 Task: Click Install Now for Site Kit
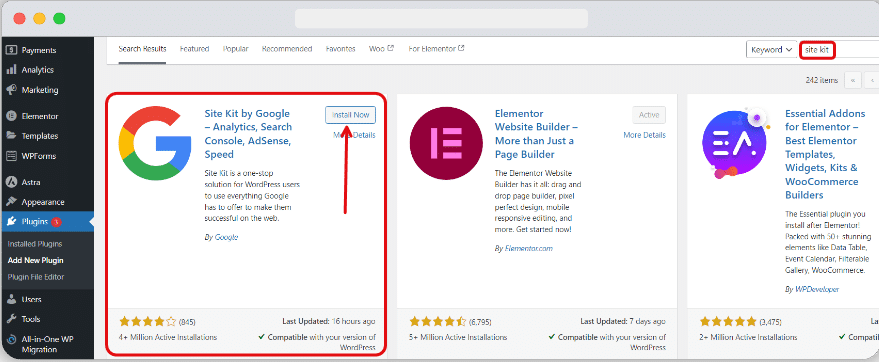350,115
